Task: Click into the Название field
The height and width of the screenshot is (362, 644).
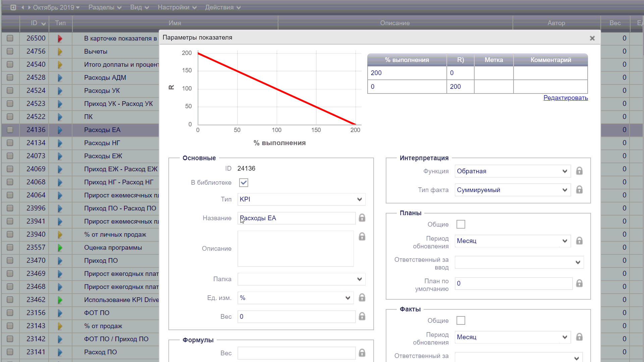Action: coord(297,218)
